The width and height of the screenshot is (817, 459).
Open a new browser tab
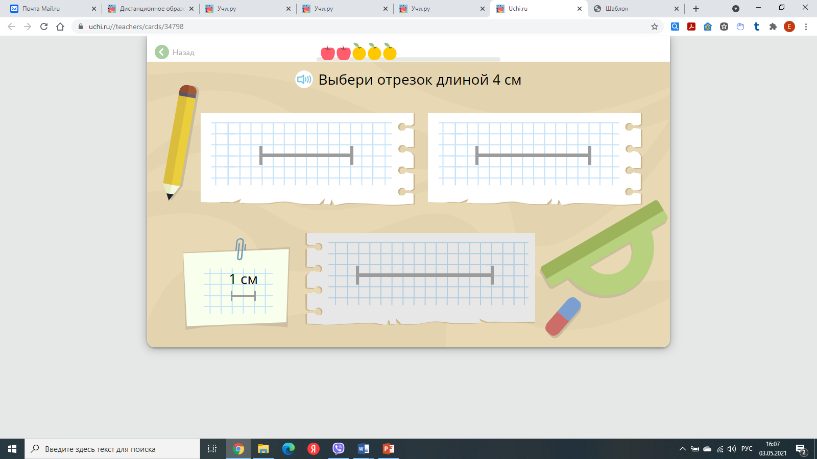(696, 8)
